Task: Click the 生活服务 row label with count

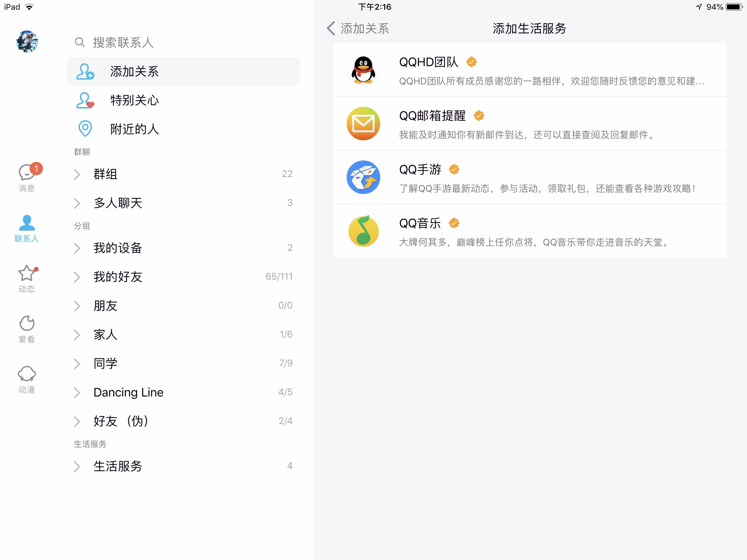Action: [x=183, y=466]
